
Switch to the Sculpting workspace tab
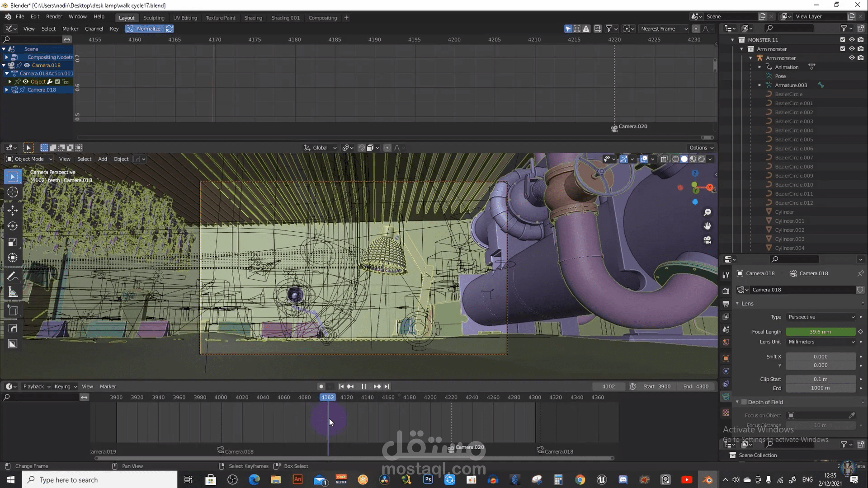click(x=154, y=18)
